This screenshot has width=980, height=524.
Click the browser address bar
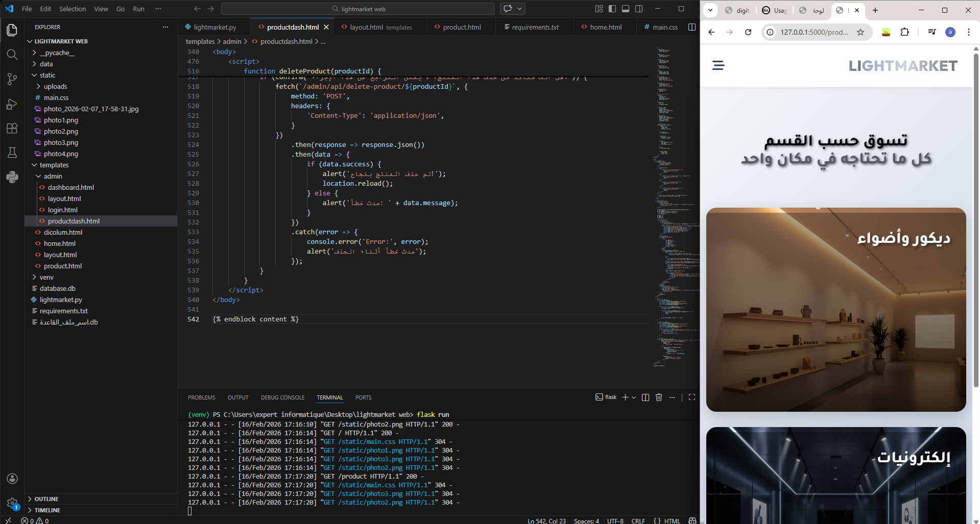(x=814, y=32)
